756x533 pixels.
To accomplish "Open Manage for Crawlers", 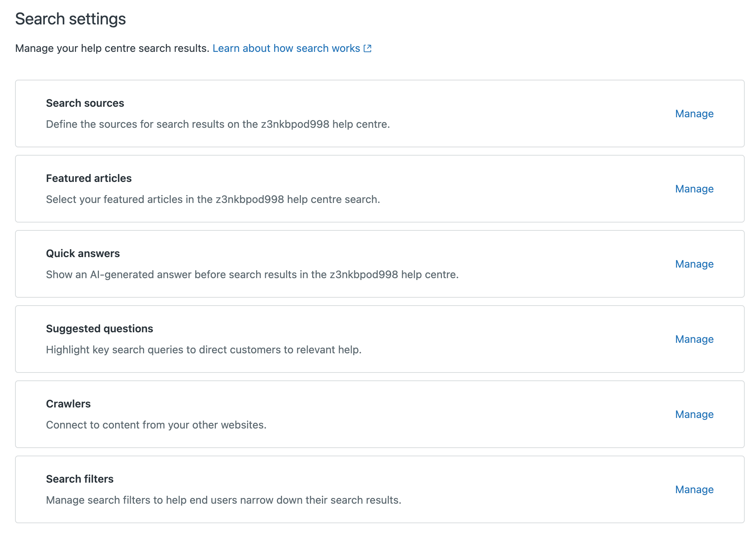I will pyautogui.click(x=694, y=414).
